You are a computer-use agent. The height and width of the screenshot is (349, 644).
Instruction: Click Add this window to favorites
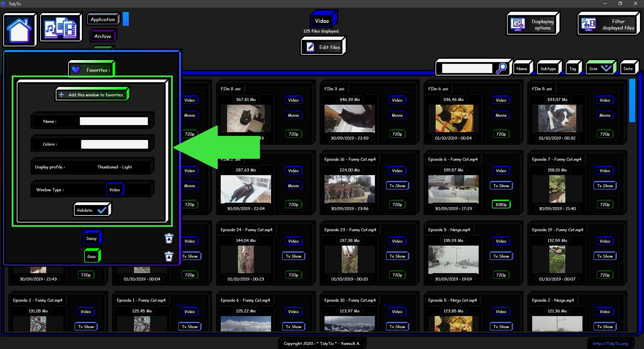point(92,95)
